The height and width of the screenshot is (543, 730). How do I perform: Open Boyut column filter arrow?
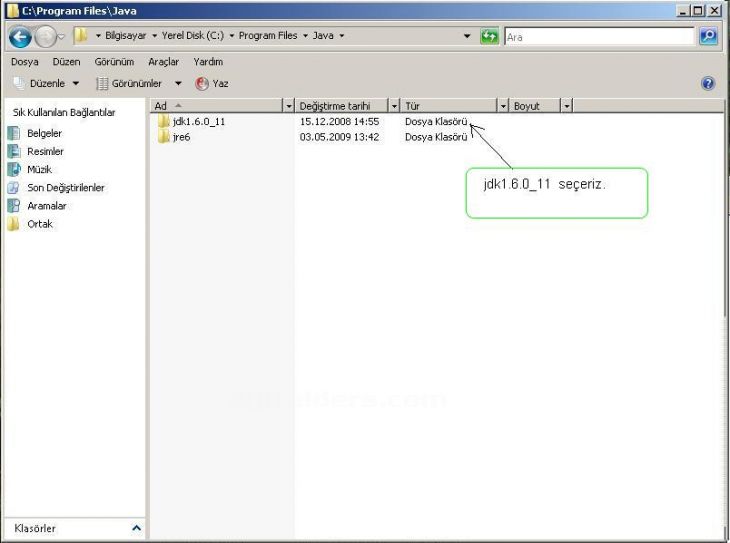click(567, 106)
